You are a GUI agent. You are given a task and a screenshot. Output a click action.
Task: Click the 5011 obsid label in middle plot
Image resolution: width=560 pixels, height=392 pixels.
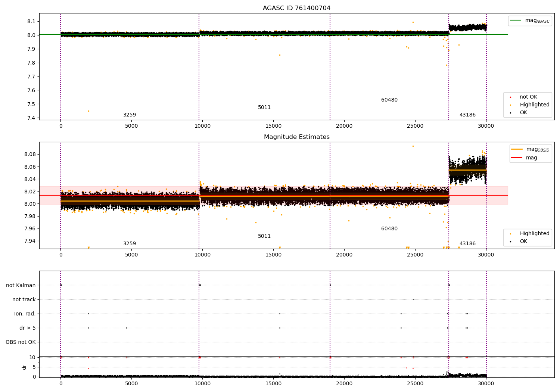point(264,236)
